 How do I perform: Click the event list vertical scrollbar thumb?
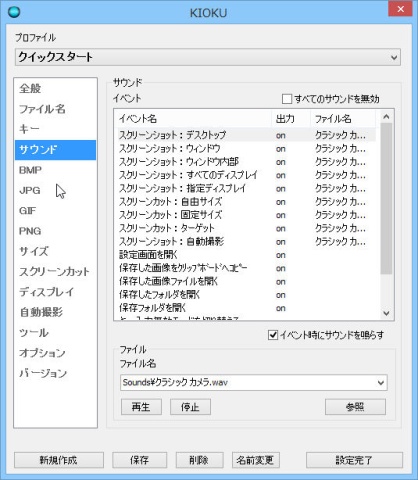pos(386,199)
